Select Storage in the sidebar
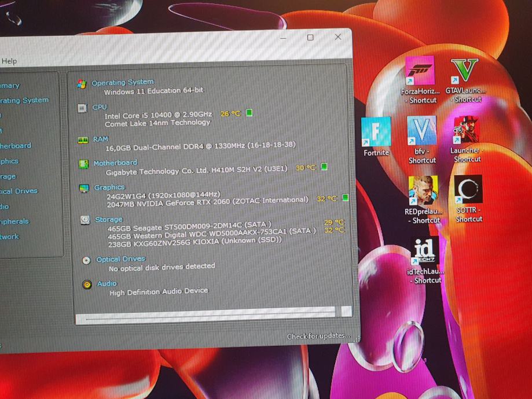The image size is (532, 399). (8, 176)
